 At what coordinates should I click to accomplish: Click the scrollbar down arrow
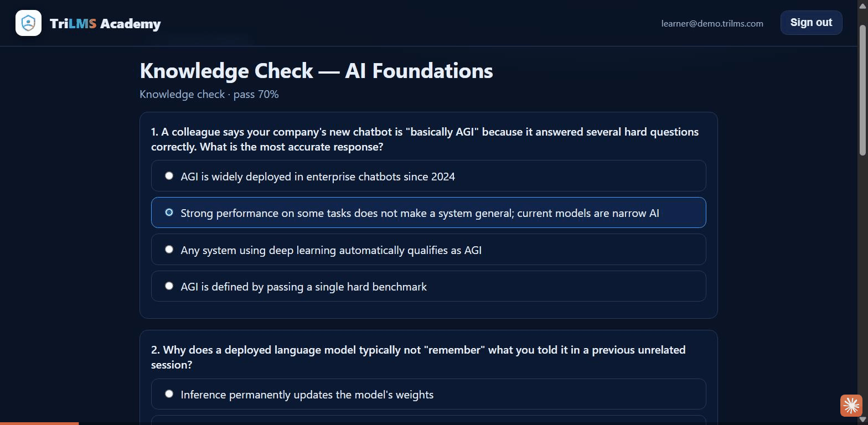coord(863,419)
